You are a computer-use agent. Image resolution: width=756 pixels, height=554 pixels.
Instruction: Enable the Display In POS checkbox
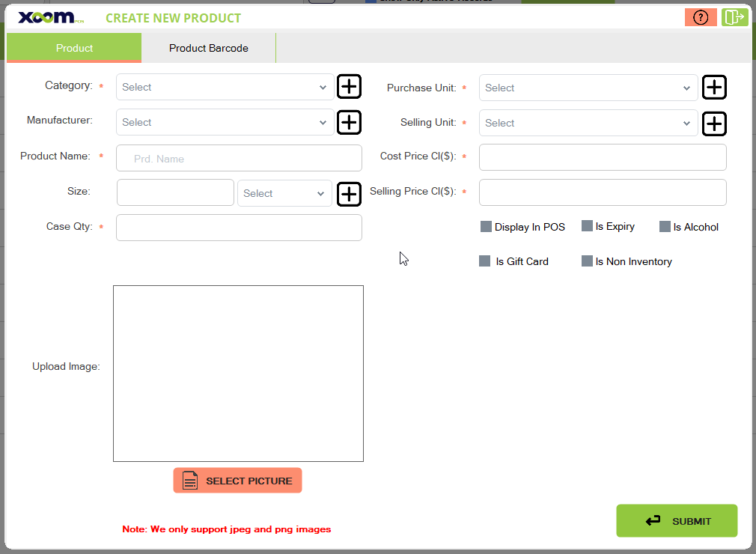pyautogui.click(x=486, y=227)
